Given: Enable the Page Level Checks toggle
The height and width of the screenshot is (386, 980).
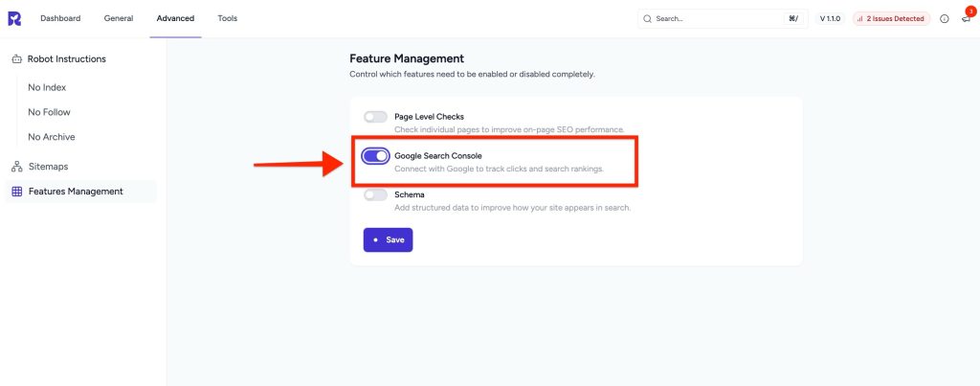Looking at the screenshot, I should 375,117.
